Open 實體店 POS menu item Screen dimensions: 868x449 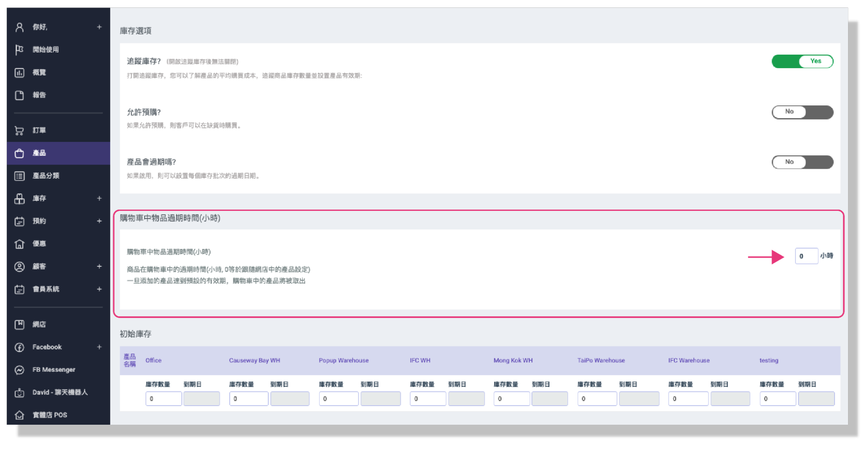pyautogui.click(x=59, y=415)
